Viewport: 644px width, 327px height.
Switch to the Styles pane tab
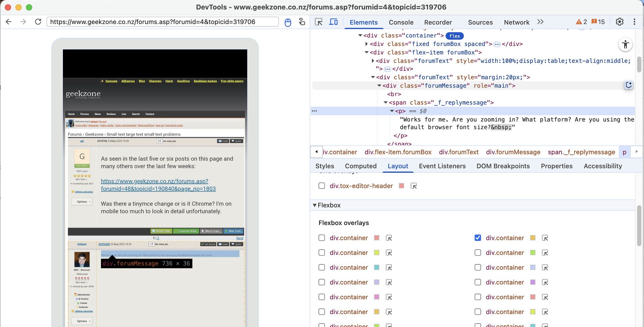coord(325,166)
